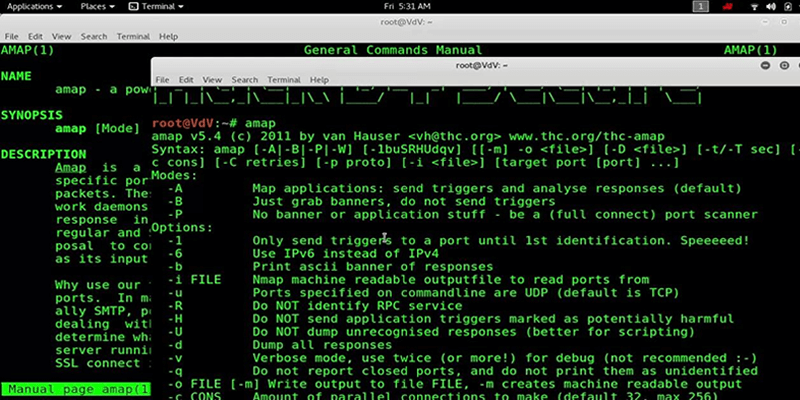The image size is (800, 400).
Task: Click the '-u' UDP ports option line
Action: pos(424,293)
